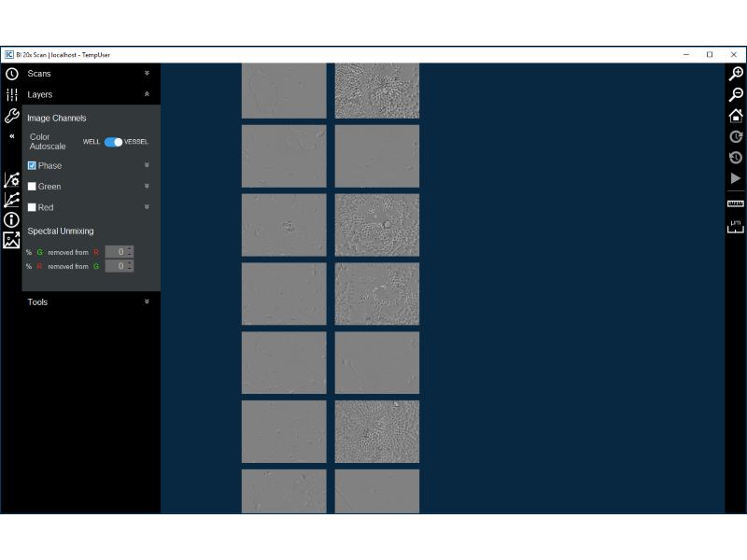This screenshot has height=560, width=747.
Task: Expand the Tools section chevron
Action: point(147,301)
